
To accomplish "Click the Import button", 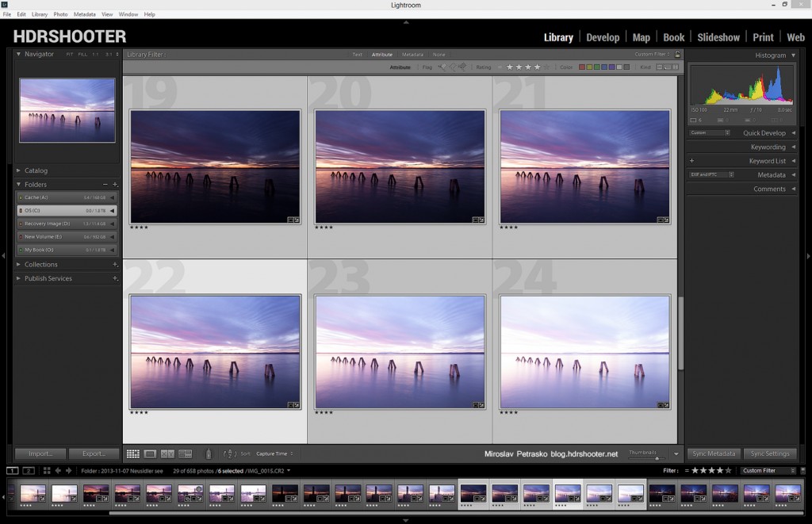I will pos(40,454).
